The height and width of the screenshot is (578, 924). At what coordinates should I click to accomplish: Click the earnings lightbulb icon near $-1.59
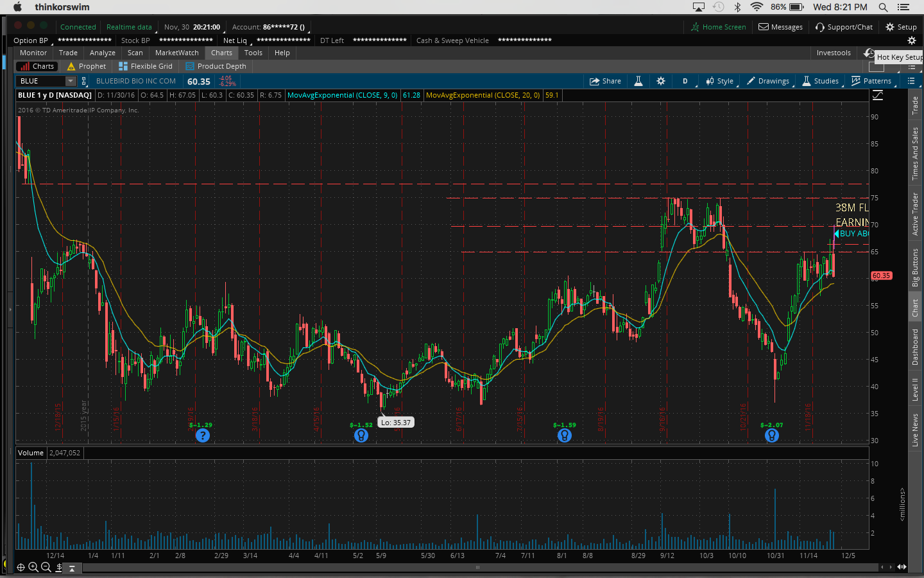tap(565, 435)
